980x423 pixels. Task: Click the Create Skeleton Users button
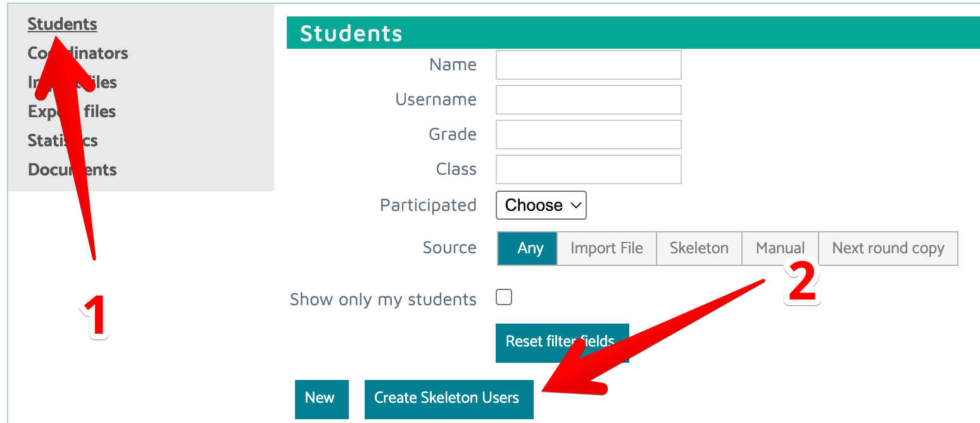[x=448, y=398]
